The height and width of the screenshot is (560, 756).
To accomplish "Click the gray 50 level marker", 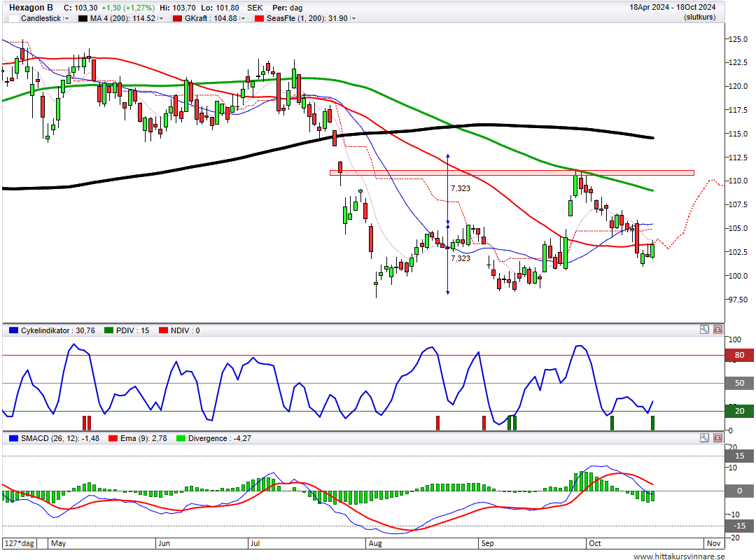I will click(x=739, y=383).
